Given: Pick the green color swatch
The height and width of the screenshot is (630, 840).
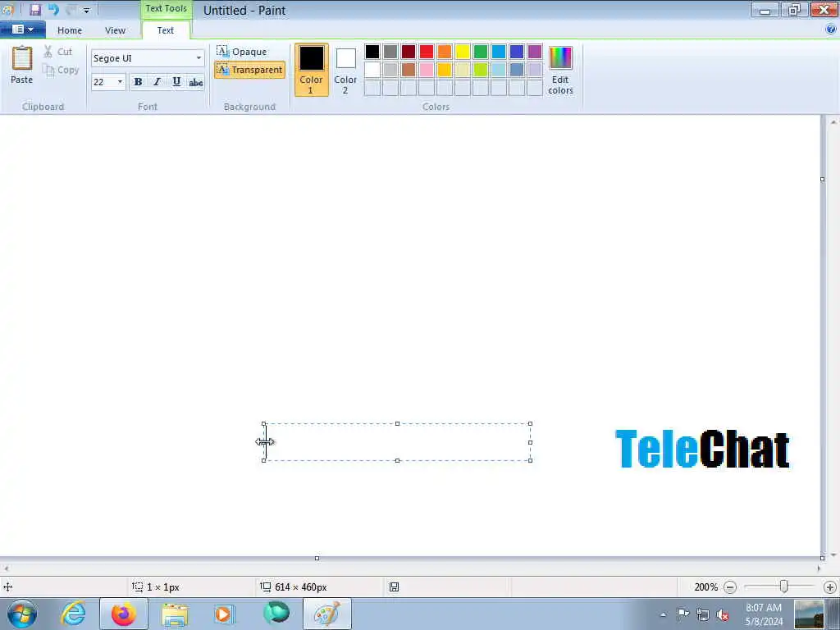Looking at the screenshot, I should 481,52.
